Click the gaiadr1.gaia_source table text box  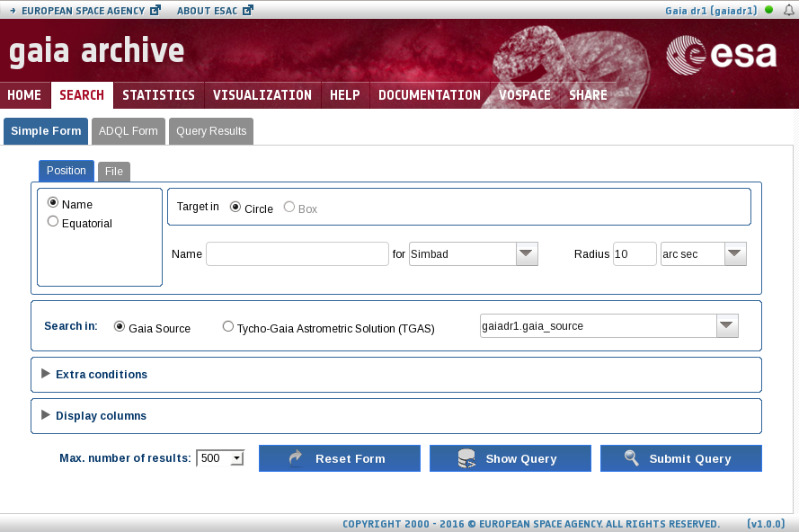pos(599,325)
